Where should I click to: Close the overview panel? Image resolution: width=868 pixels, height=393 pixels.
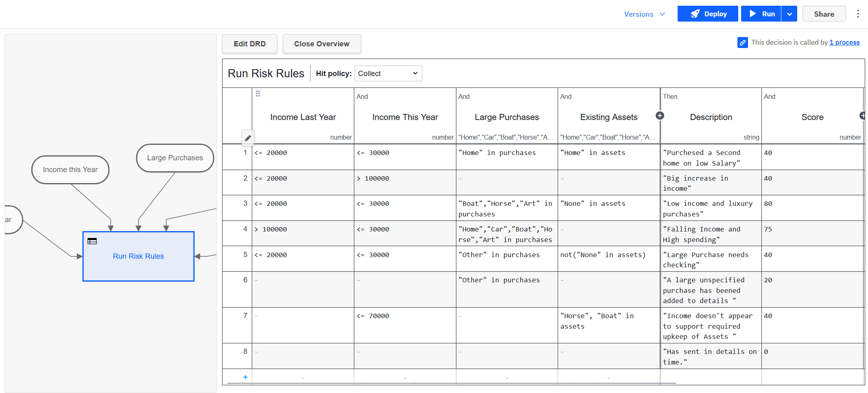(321, 44)
